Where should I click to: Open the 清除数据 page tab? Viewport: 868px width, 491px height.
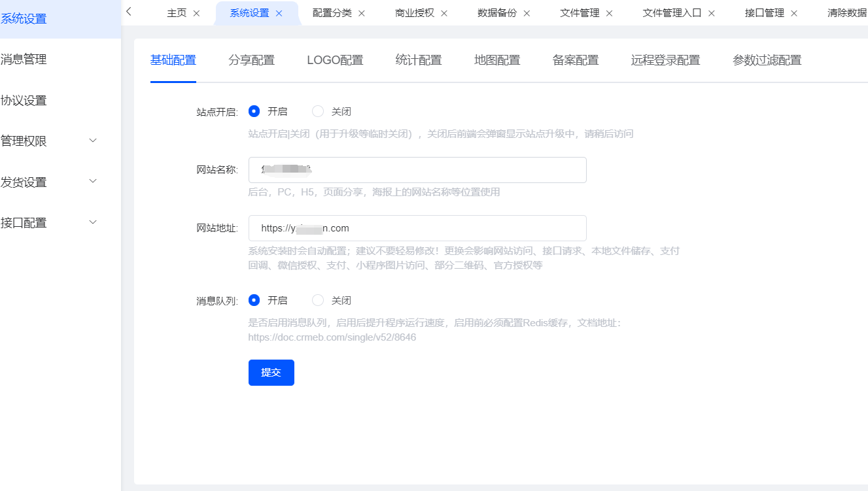coord(847,13)
